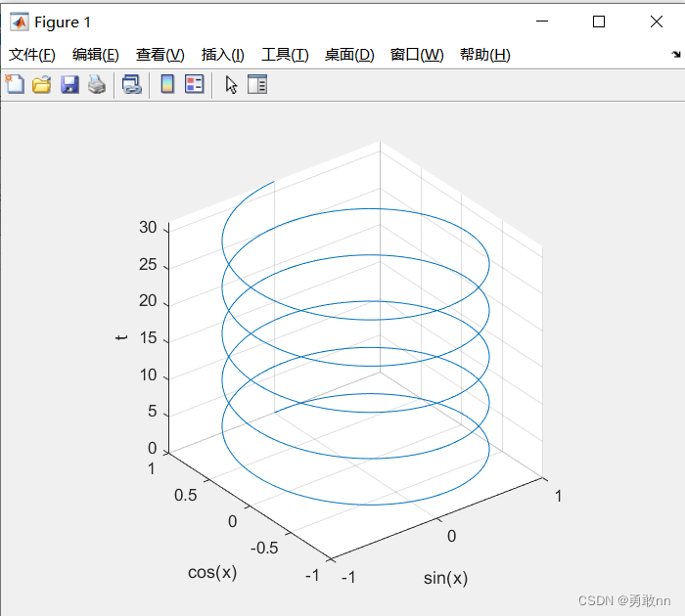Open the 文件(F) menu
The width and height of the screenshot is (685, 616).
pyautogui.click(x=32, y=55)
